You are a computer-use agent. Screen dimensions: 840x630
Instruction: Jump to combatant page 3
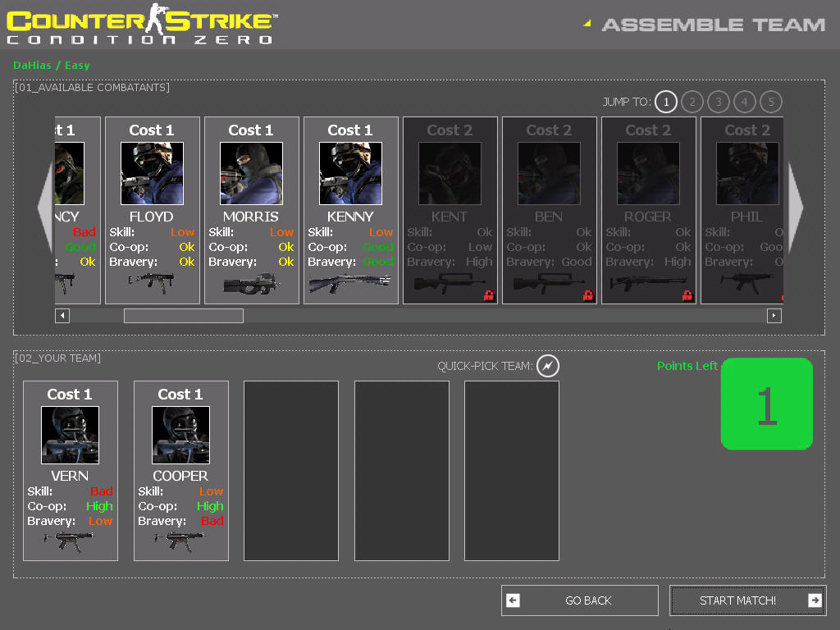coord(719,102)
